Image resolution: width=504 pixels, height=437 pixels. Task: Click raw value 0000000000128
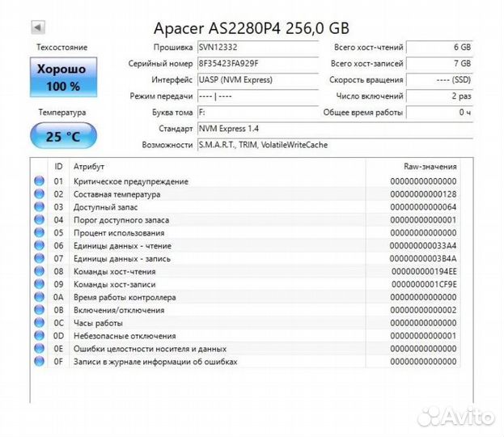(x=423, y=194)
